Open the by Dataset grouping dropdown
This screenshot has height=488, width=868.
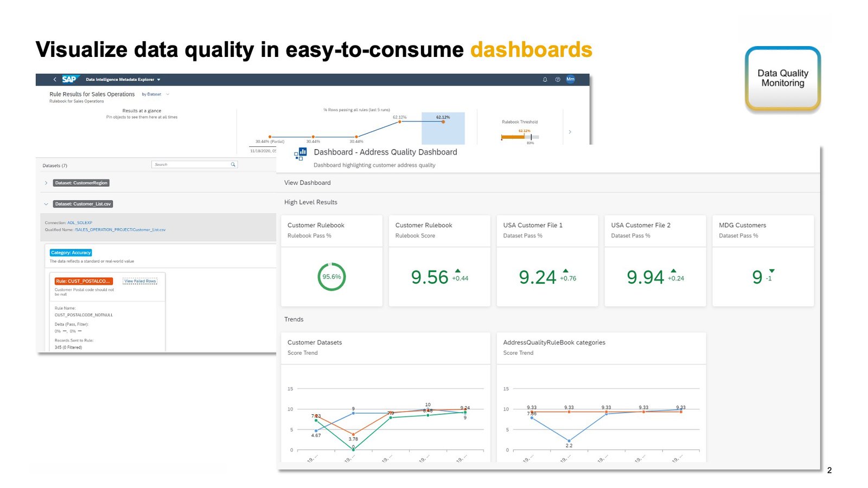tap(156, 94)
